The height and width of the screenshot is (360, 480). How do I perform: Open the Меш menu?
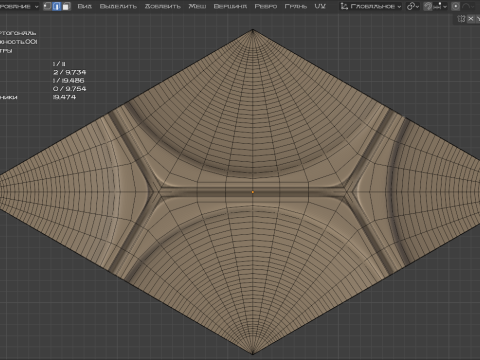click(x=197, y=6)
